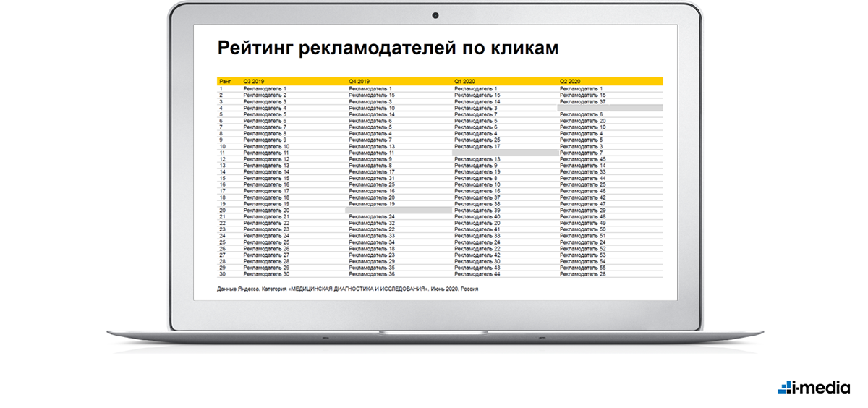Select the Q3 2019 column header
The width and height of the screenshot is (868, 408).
(255, 82)
